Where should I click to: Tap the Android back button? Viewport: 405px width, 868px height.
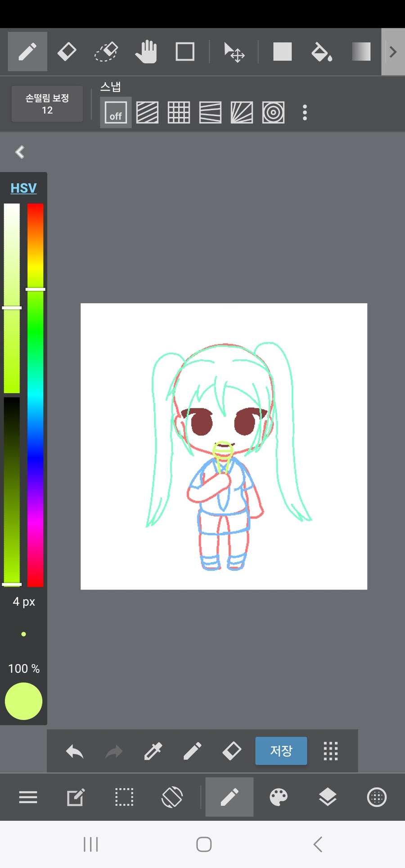pos(318,844)
